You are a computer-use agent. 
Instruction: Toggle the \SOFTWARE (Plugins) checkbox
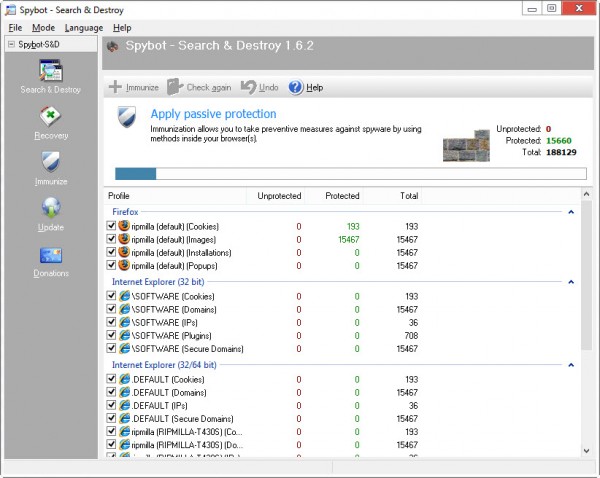[x=112, y=336]
